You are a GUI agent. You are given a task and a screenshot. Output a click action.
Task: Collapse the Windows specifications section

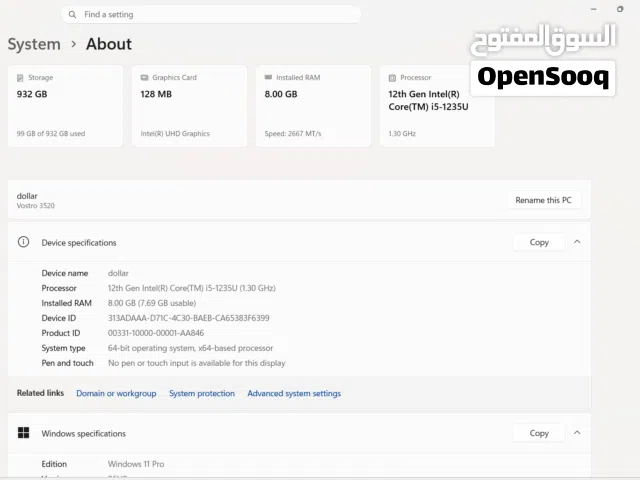click(x=577, y=433)
